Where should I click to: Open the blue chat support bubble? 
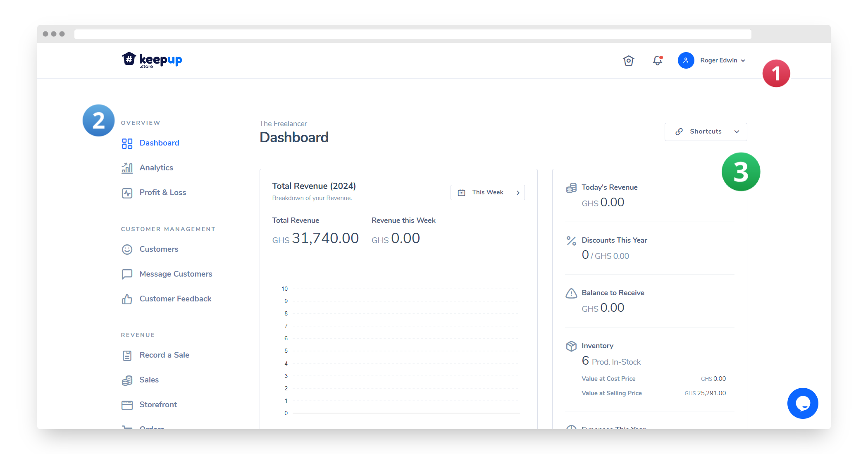pyautogui.click(x=802, y=403)
